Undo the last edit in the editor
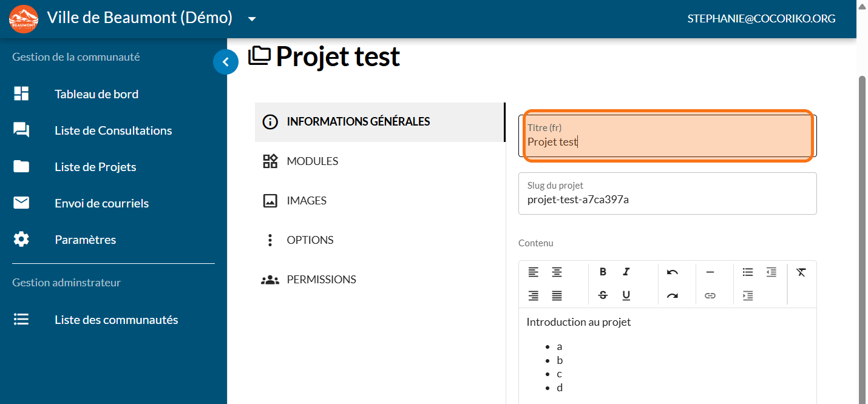The image size is (868, 404). point(672,272)
